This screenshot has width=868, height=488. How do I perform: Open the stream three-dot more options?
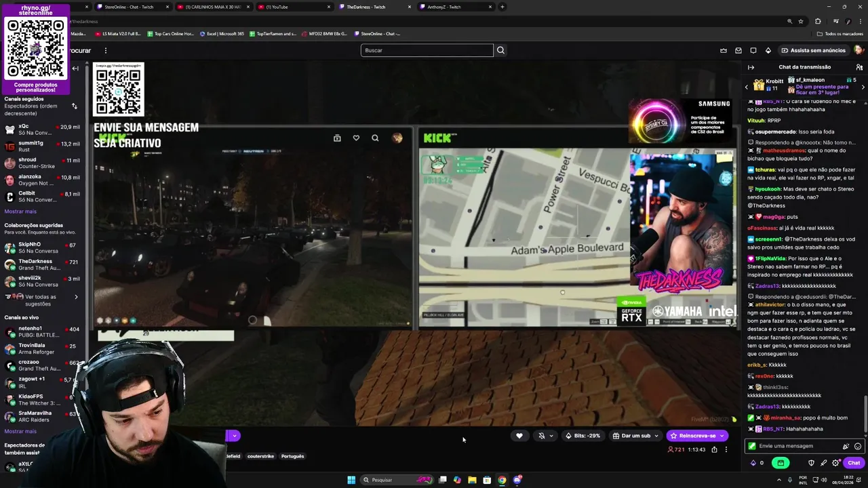click(726, 449)
